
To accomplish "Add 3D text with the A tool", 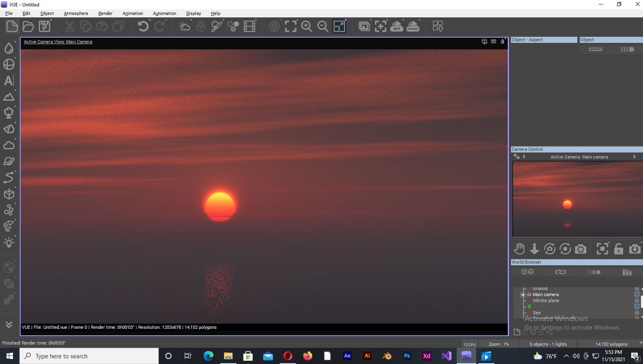I will click(x=9, y=80).
